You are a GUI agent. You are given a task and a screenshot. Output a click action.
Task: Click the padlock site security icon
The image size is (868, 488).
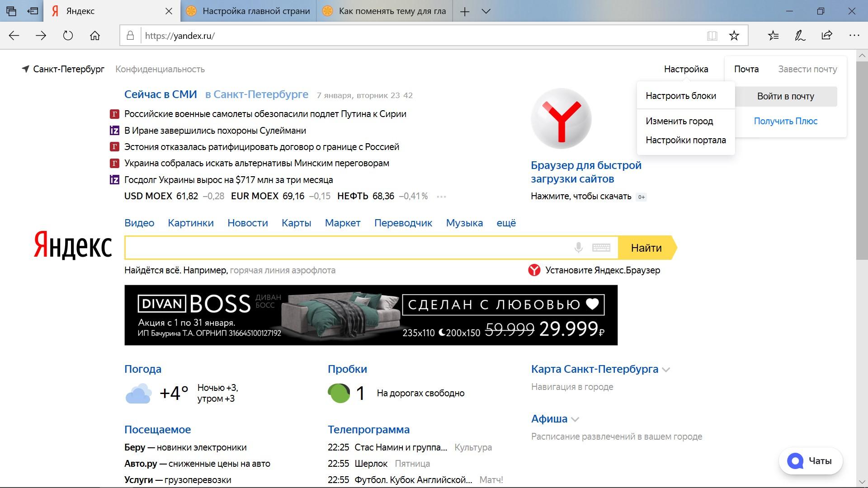point(130,36)
